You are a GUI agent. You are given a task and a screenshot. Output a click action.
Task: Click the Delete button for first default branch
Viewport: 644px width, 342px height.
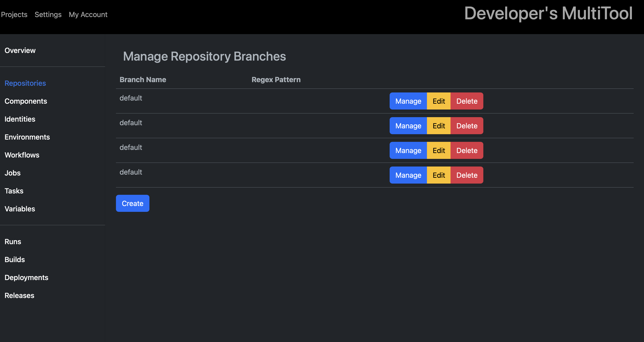(467, 101)
